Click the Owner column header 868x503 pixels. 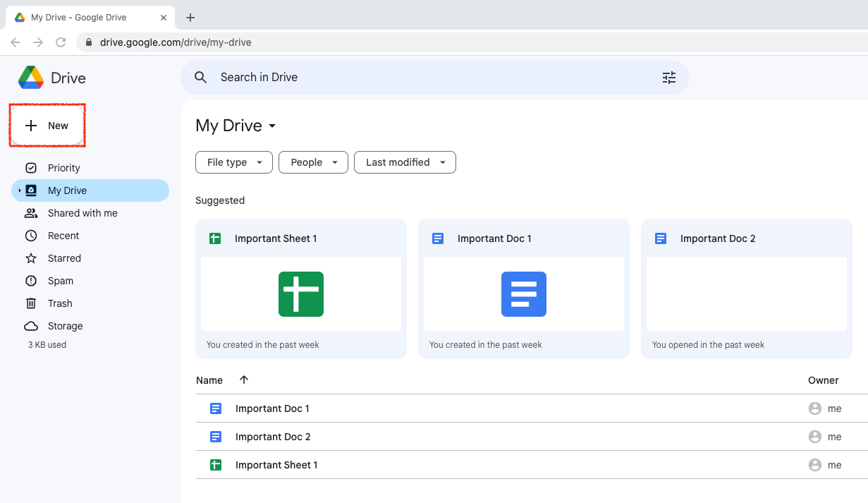coord(824,380)
